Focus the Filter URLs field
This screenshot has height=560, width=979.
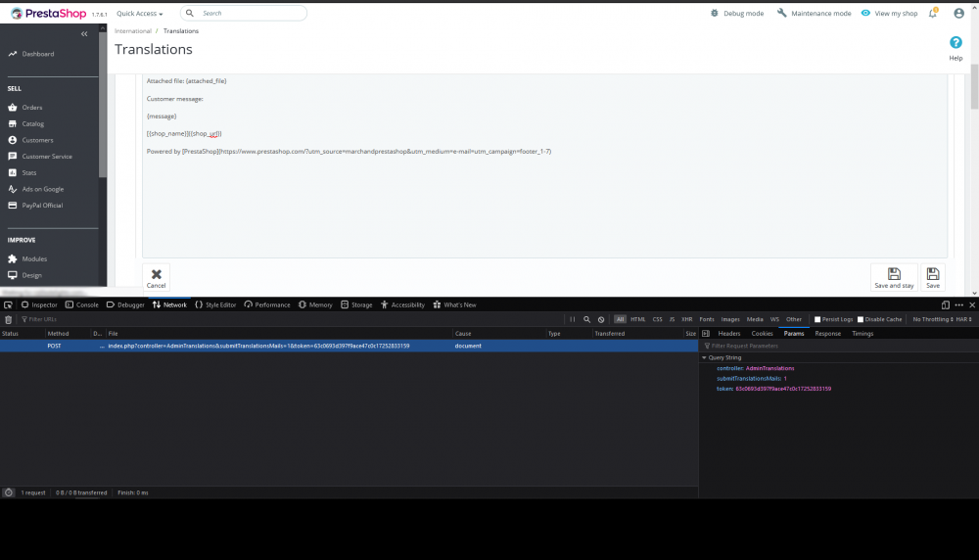pyautogui.click(x=291, y=319)
